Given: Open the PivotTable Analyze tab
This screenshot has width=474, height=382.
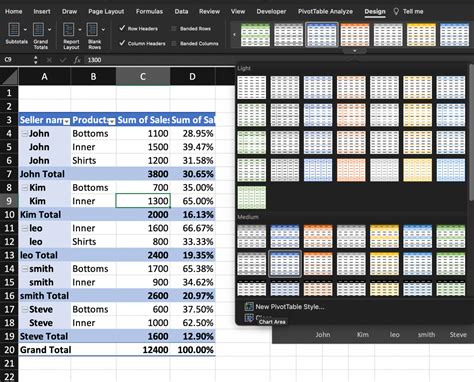Looking at the screenshot, I should (x=325, y=11).
